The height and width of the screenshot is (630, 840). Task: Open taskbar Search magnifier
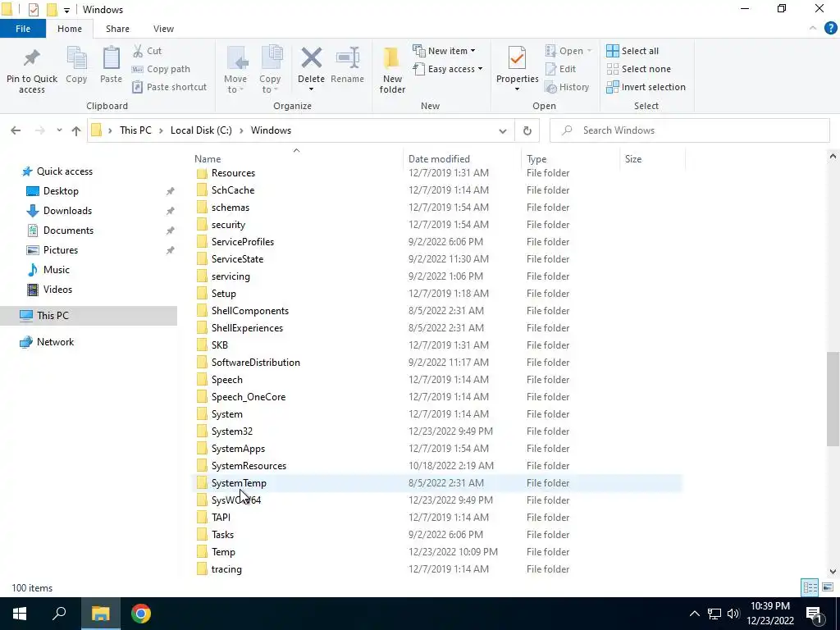[x=59, y=614]
